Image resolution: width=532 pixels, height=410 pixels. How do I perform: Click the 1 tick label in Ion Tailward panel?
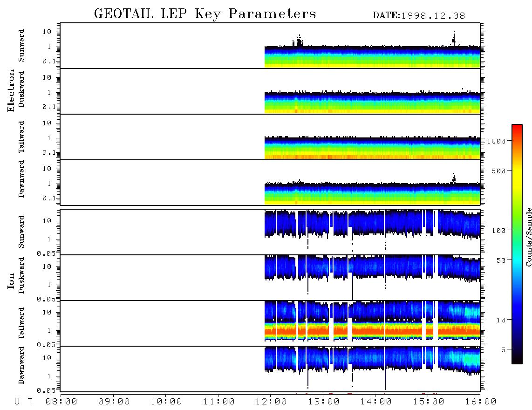[49, 330]
